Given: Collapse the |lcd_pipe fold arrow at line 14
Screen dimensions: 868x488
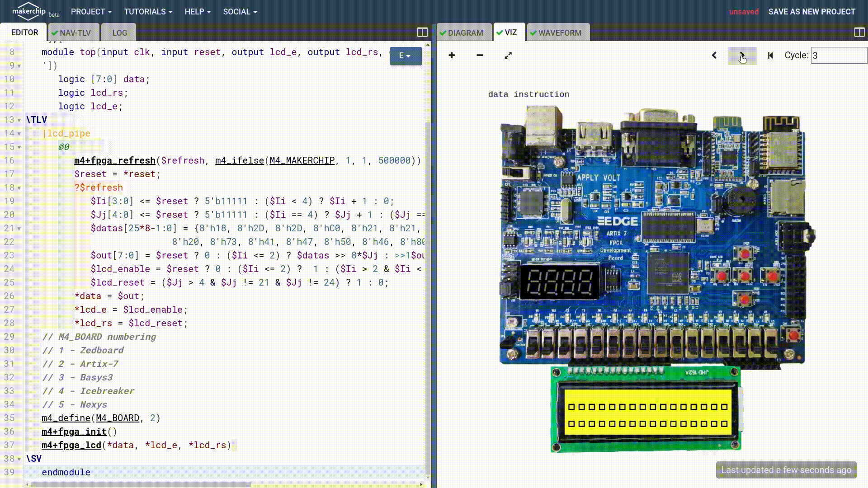Looking at the screenshot, I should [19, 134].
